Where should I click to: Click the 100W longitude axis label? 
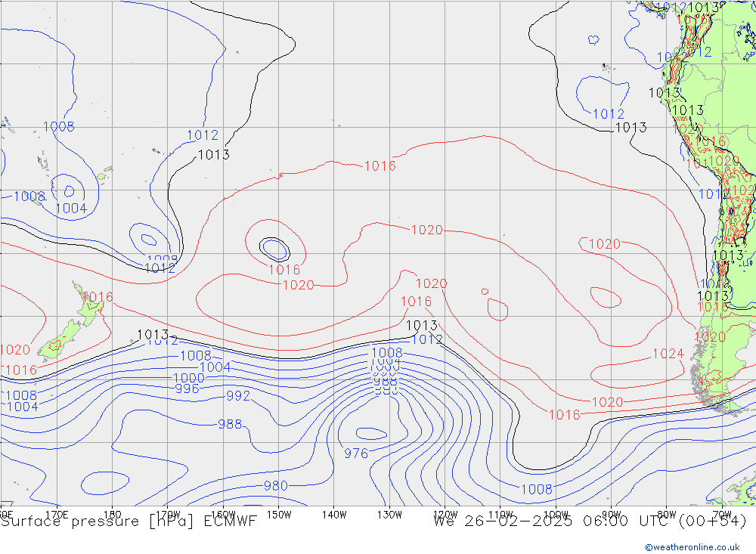tap(556, 515)
